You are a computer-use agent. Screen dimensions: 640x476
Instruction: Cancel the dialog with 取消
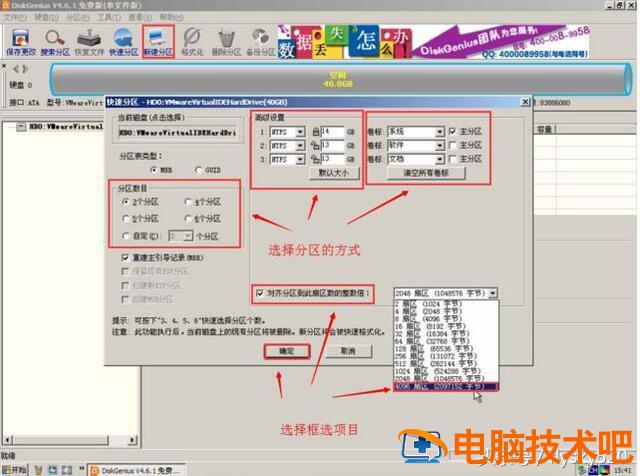348,351
